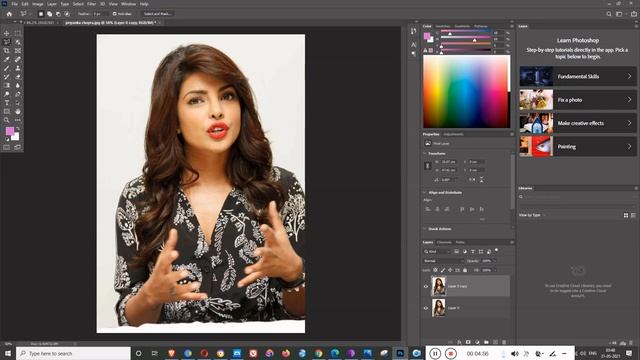The image size is (640, 360).
Task: Swap foreground and background colors
Action: (18, 129)
